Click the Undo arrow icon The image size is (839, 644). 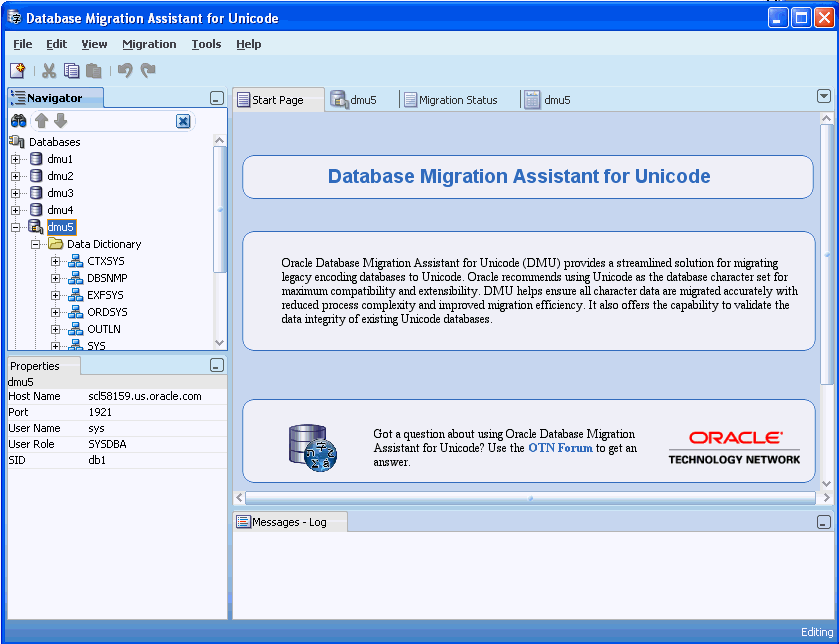pos(125,71)
